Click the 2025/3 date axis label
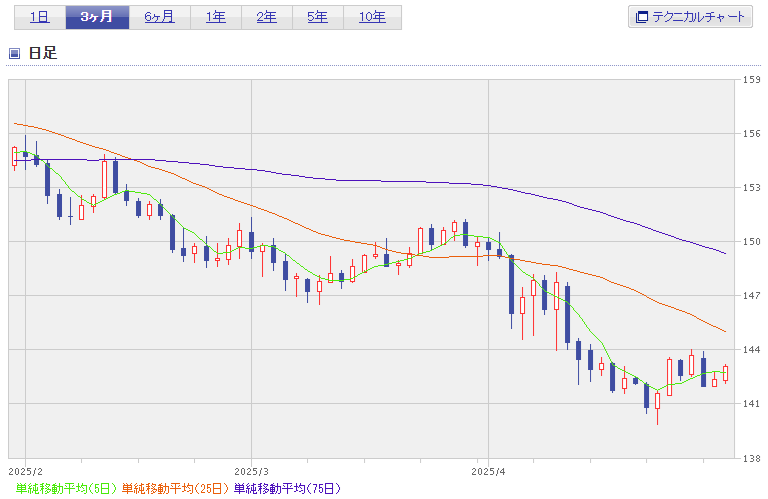Screen dimensions: 768x499 252,472
